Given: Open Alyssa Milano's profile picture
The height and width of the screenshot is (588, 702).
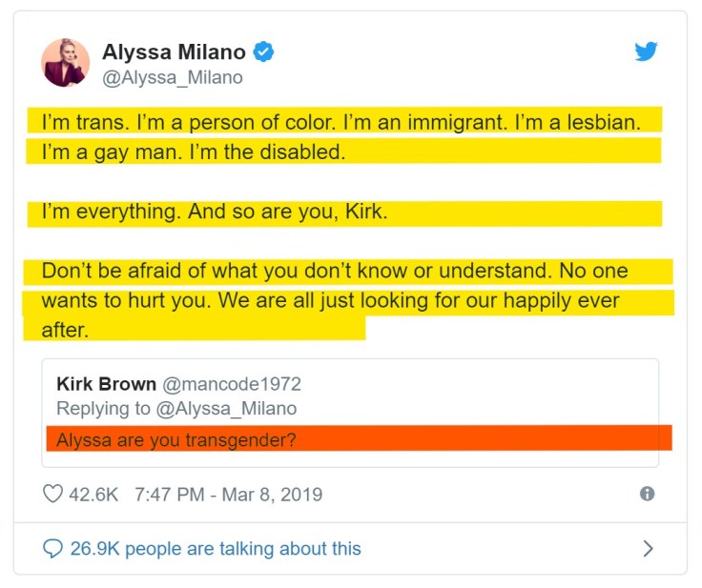Looking at the screenshot, I should (x=66, y=63).
